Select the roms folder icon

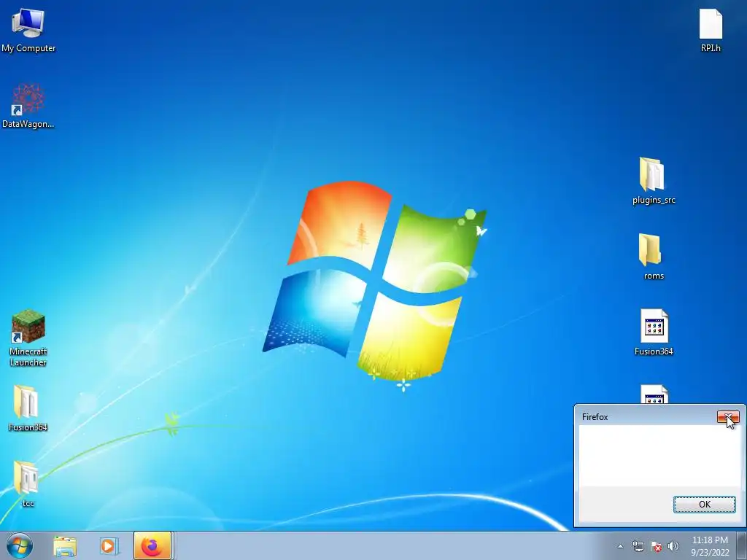click(x=653, y=256)
